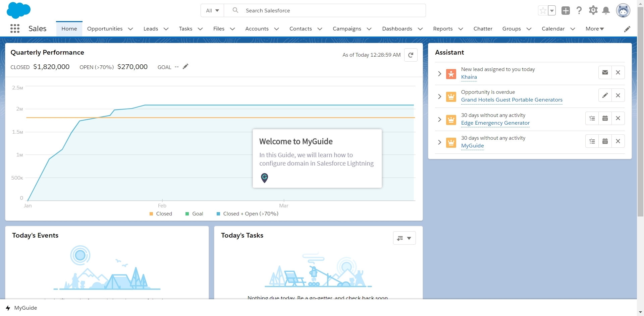Open the Calendar tab
Image resolution: width=644 pixels, height=316 pixels.
pos(553,29)
